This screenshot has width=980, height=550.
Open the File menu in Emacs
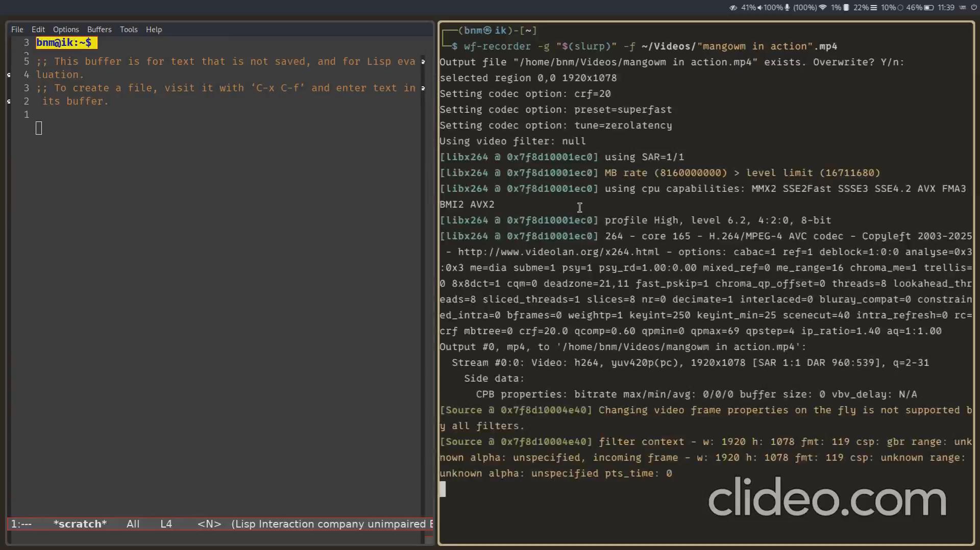(17, 30)
